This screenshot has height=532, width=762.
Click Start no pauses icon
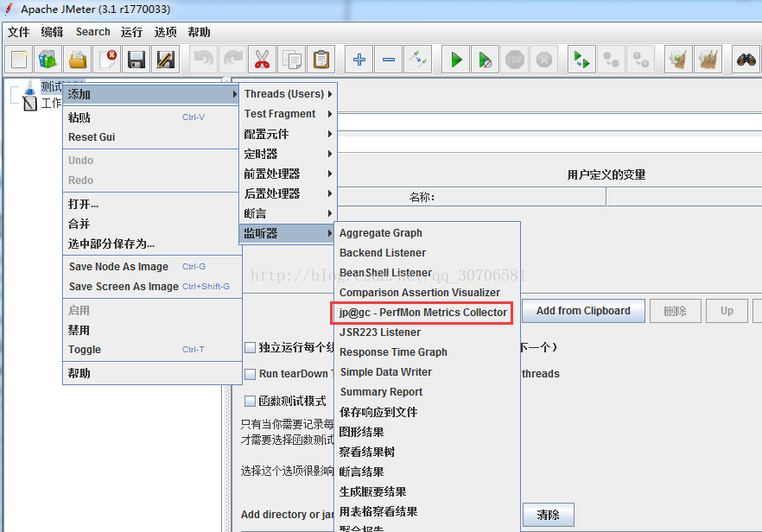coord(485,60)
